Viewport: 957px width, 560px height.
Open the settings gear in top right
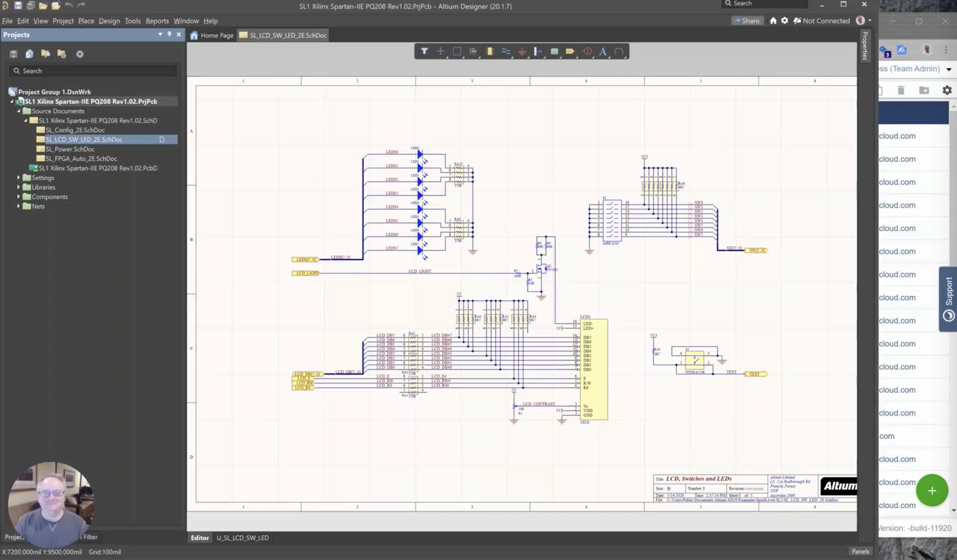785,21
